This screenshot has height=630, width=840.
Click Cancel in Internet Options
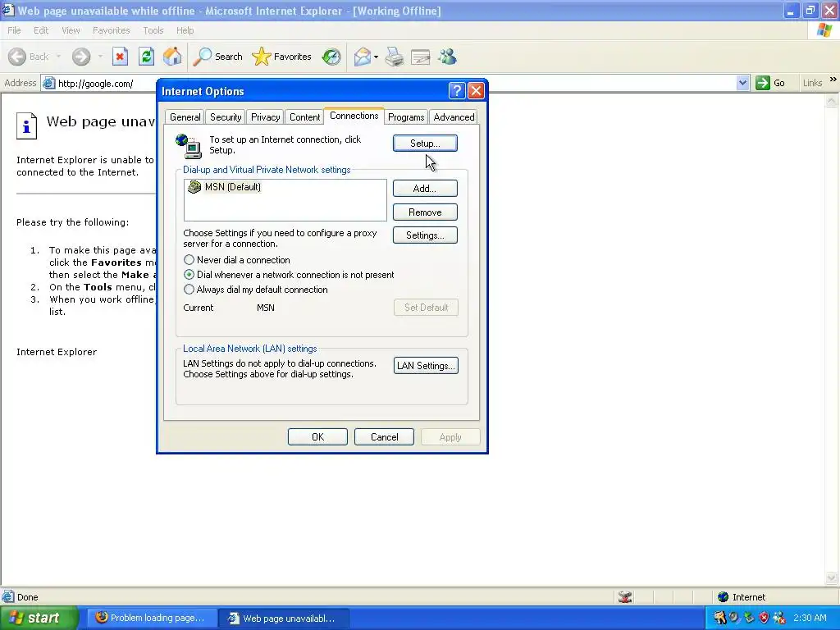coord(384,436)
